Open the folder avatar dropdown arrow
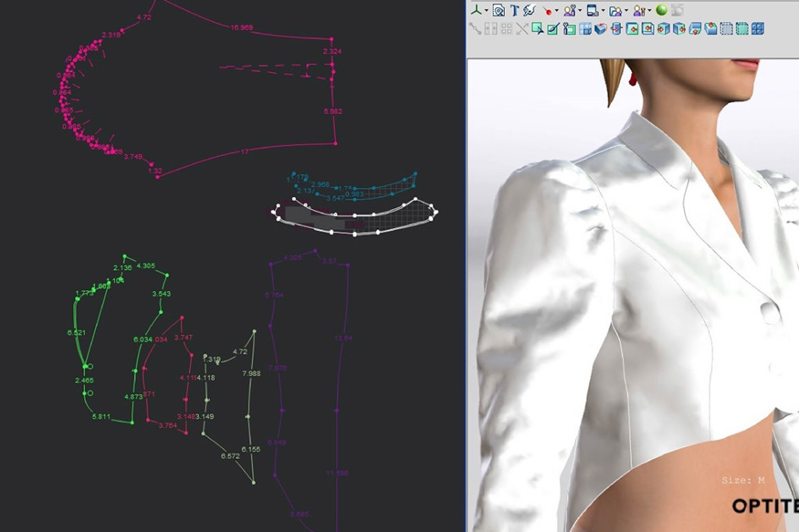This screenshot has height=532, width=799. [627, 10]
